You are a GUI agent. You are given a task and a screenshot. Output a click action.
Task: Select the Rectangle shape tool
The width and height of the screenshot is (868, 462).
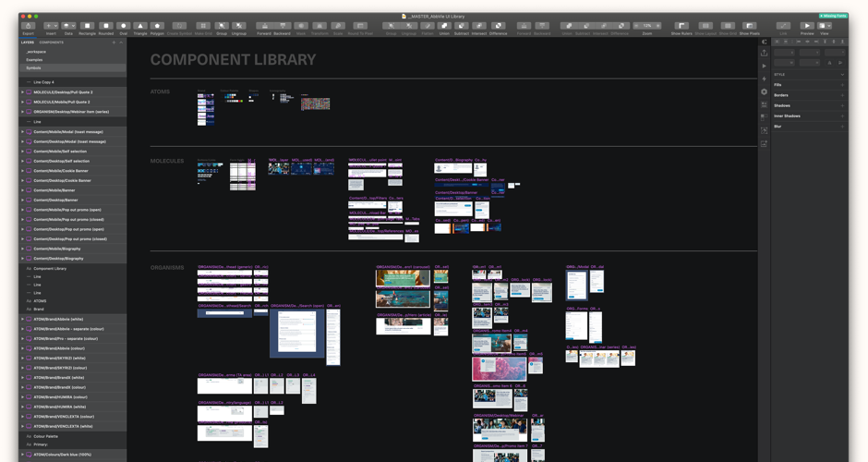[87, 27]
